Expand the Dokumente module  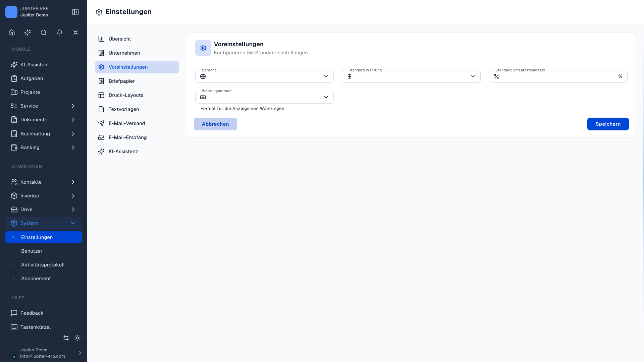[44, 120]
